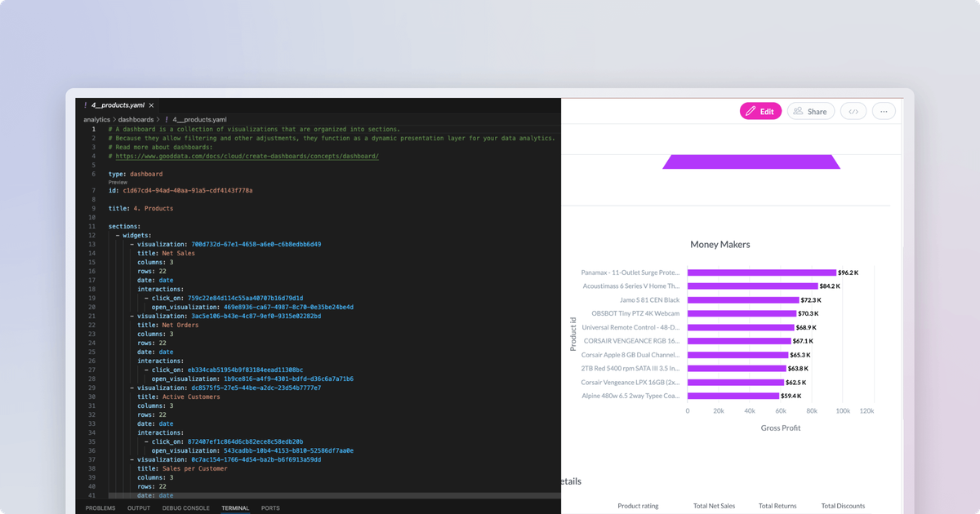Image resolution: width=980 pixels, height=514 pixels.
Task: Click the Edit button on the dashboard
Action: [760, 111]
